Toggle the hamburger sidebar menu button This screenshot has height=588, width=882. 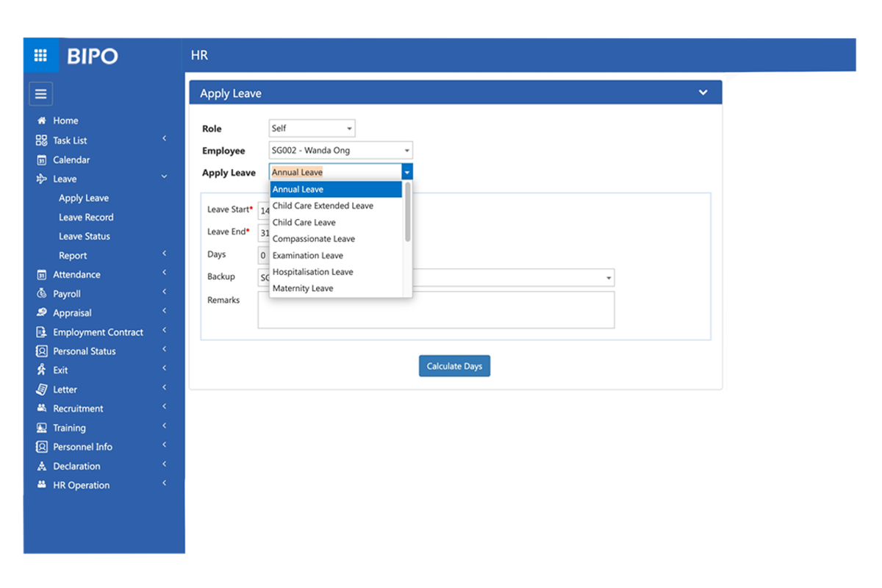click(40, 94)
